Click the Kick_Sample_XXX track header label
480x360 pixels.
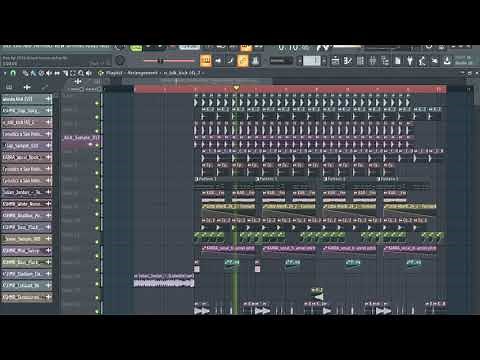click(x=81, y=138)
